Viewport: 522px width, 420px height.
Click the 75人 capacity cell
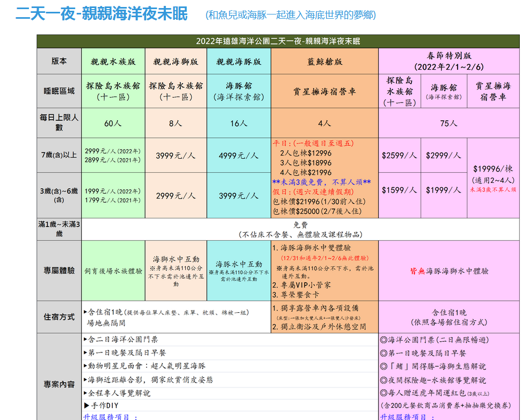tap(449, 123)
